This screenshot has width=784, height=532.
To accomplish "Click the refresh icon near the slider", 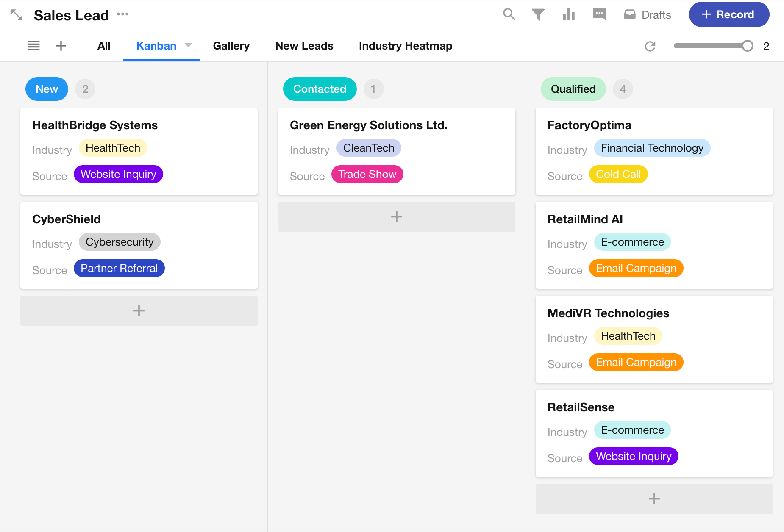I will pyautogui.click(x=650, y=46).
